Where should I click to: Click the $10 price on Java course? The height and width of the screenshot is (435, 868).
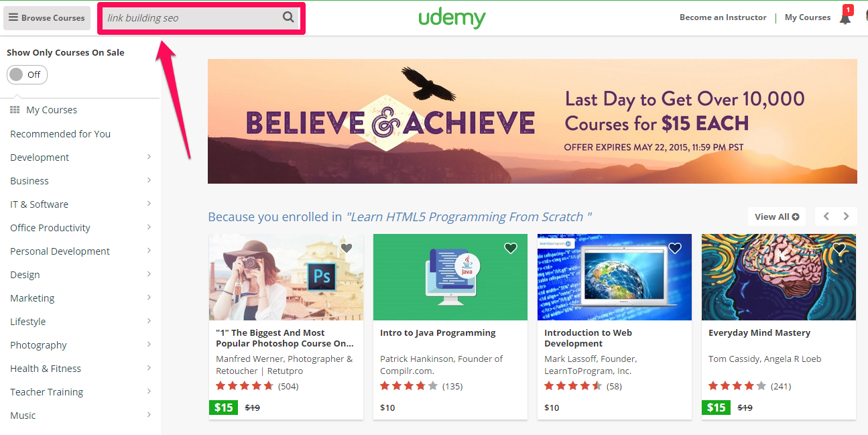click(387, 408)
